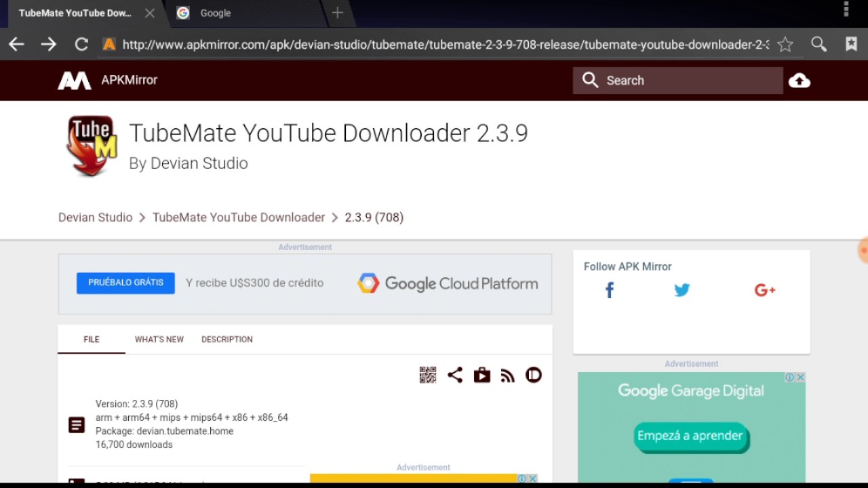Click the Pushbullet circular icon

[534, 375]
